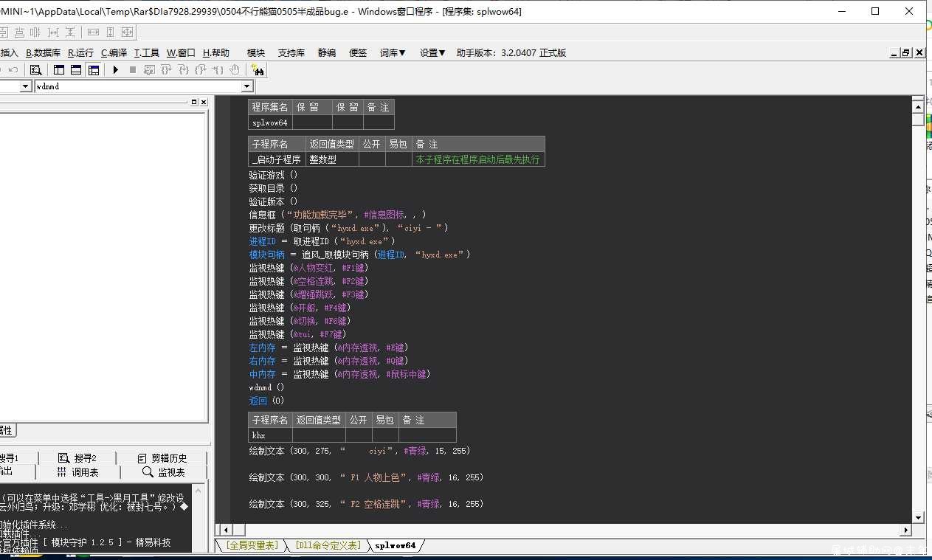Open the T.工具 menu

147,52
